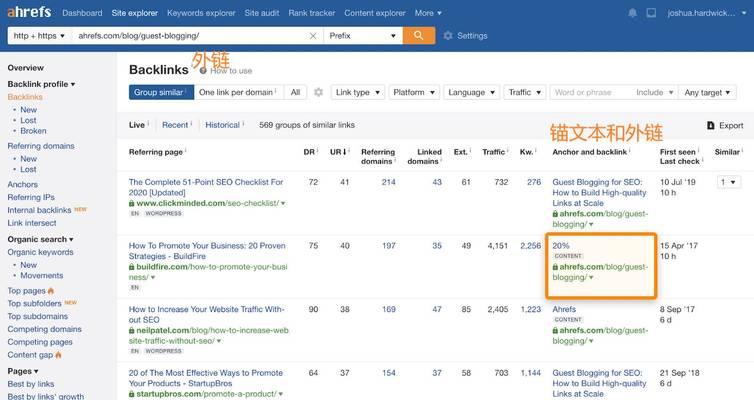
Task: Click the Export button
Action: tap(725, 125)
